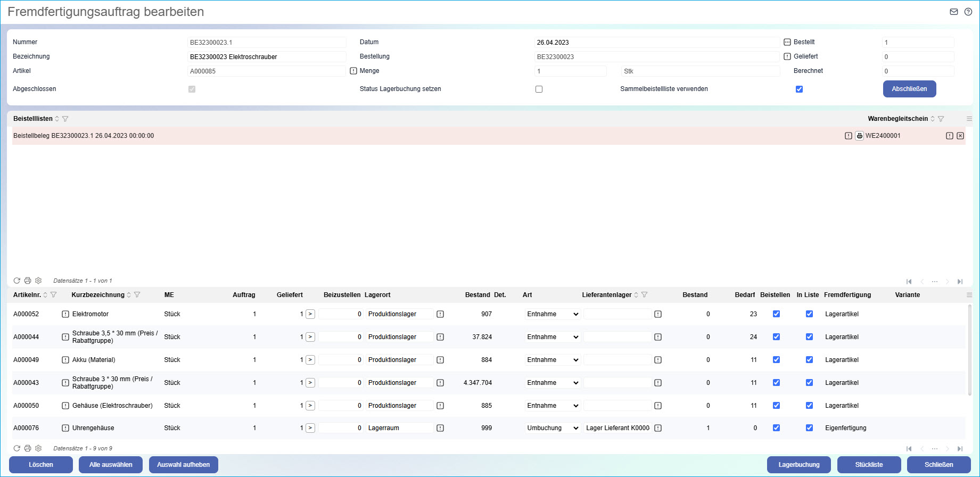Select the Beistellbeleg BE32300023.1 row
The image size is (980, 477).
coord(489,136)
